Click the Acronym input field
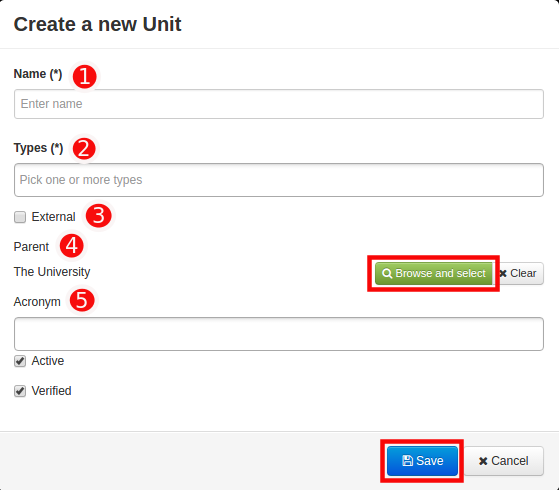The image size is (559, 490). click(279, 334)
